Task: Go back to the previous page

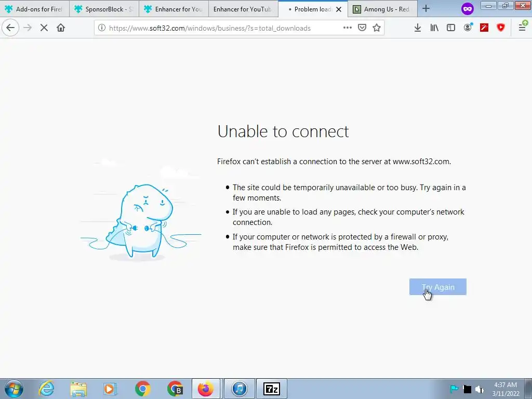Action: (10, 28)
